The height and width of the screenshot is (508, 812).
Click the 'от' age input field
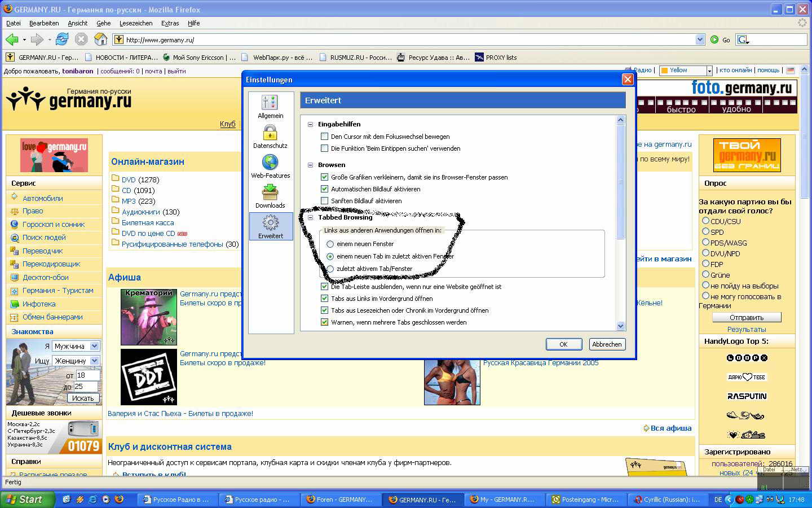pos(87,375)
